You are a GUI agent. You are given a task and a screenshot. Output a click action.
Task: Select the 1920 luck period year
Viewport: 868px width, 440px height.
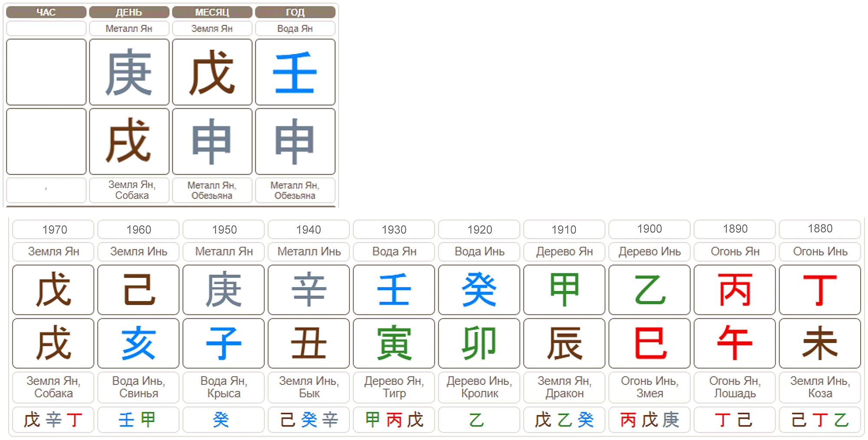click(479, 229)
